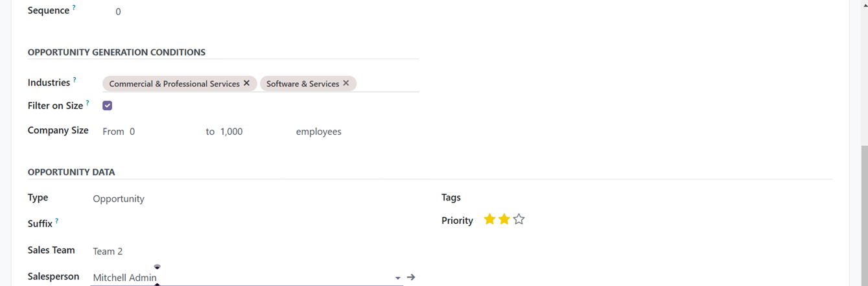Show help tooltip for Sequence field

[74, 8]
